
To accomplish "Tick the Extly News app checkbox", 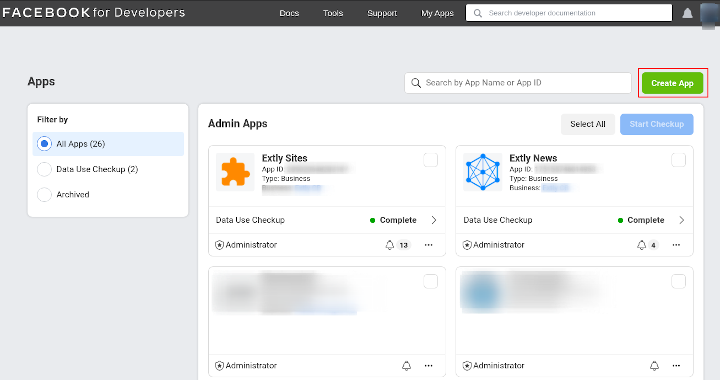I will point(678,160).
